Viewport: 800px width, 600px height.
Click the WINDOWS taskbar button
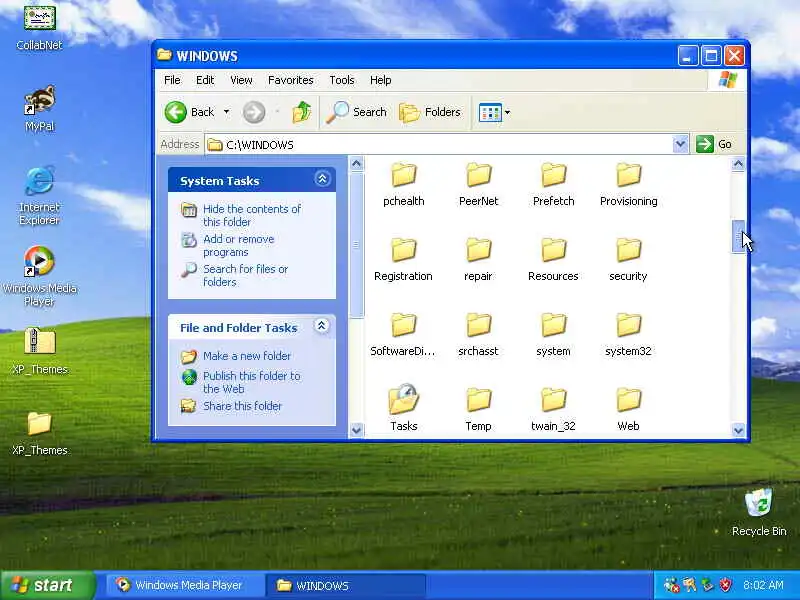(x=346, y=585)
